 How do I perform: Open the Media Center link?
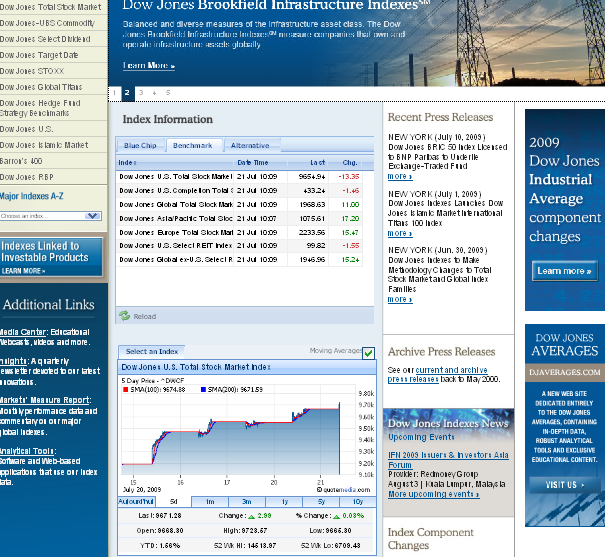tap(23, 332)
